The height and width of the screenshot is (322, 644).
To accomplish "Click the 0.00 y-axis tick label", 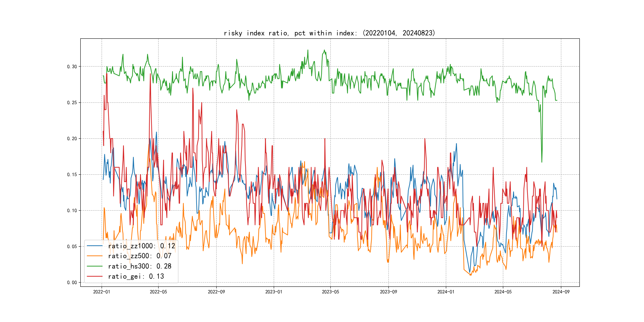I will pos(72,282).
